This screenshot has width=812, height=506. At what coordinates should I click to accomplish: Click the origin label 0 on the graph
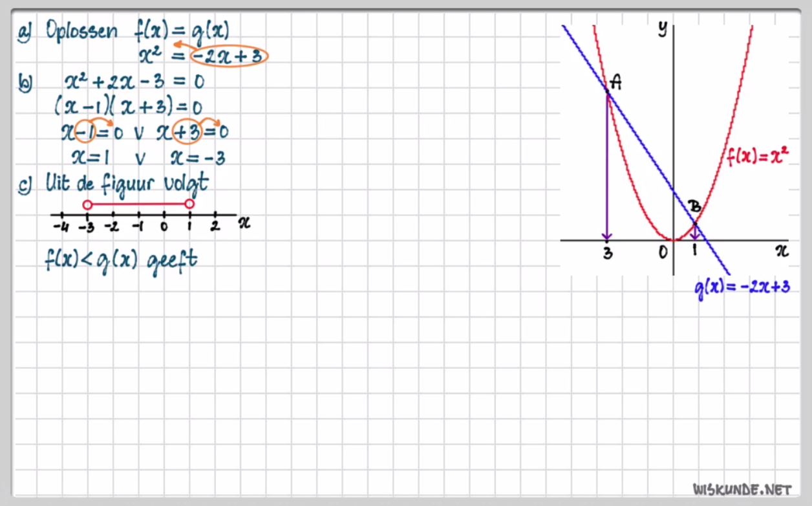(x=663, y=252)
